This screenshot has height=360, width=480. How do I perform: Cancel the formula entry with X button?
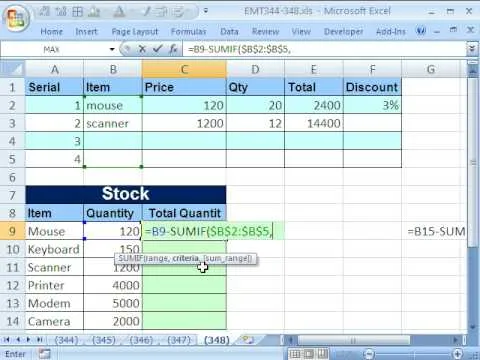142,49
